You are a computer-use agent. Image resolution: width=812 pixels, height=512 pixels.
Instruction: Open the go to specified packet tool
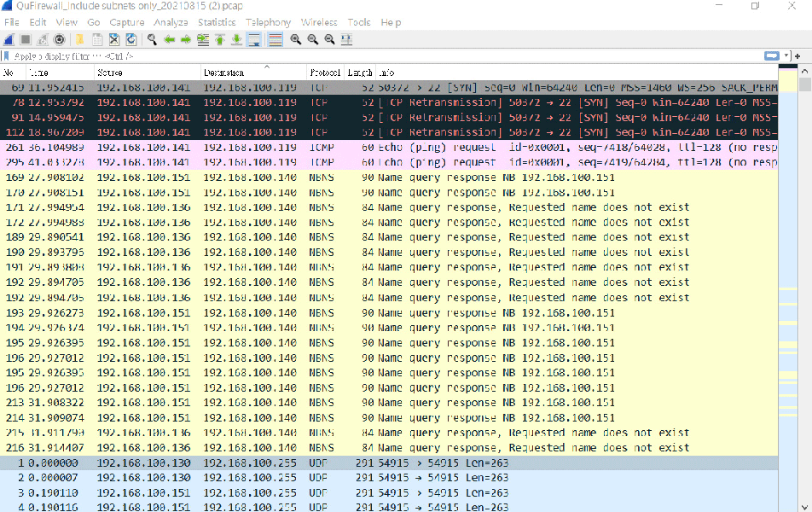click(203, 40)
